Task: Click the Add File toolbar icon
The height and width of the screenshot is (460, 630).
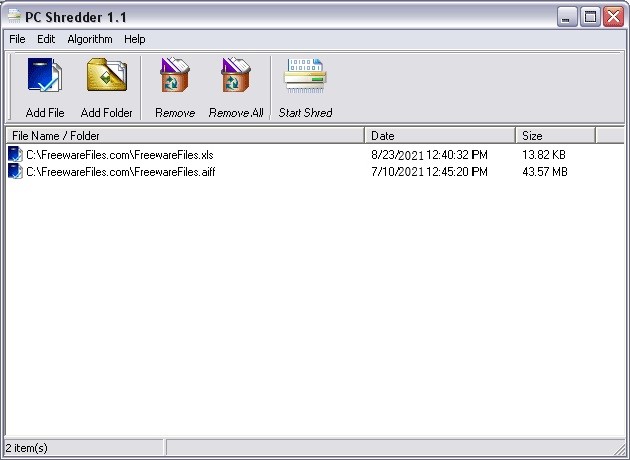Action: [x=44, y=78]
